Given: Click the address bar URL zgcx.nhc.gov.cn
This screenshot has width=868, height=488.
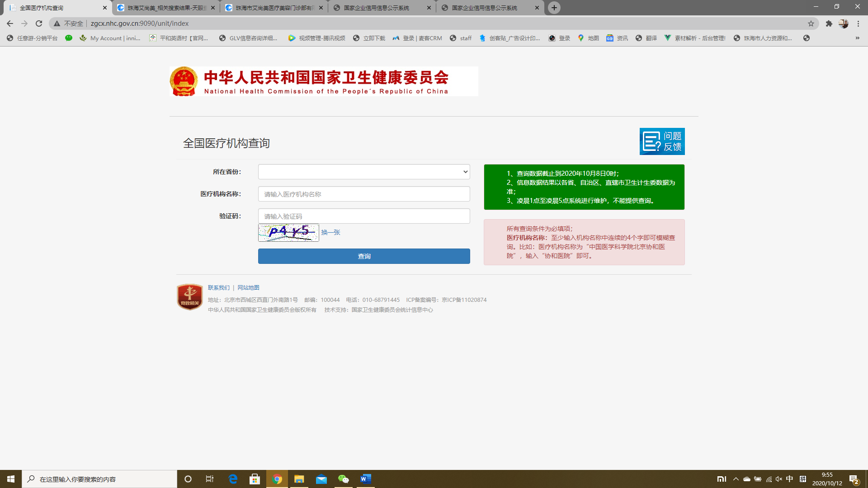Looking at the screenshot, I should tap(140, 23).
